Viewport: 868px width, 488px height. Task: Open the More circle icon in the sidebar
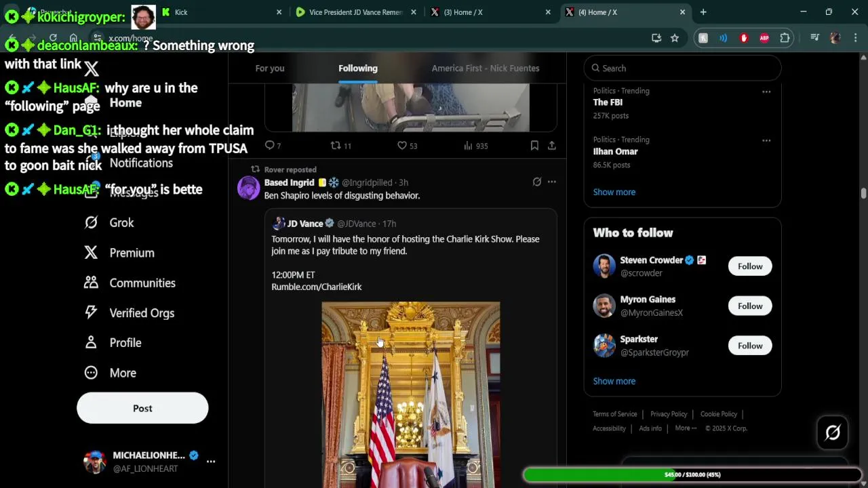tap(91, 372)
